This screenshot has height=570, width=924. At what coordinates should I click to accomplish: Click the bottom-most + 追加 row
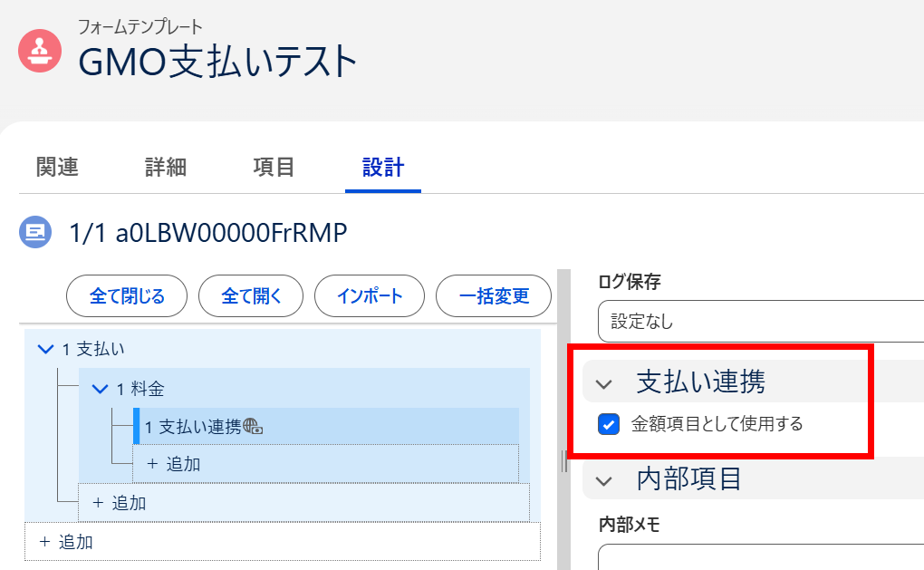click(283, 542)
